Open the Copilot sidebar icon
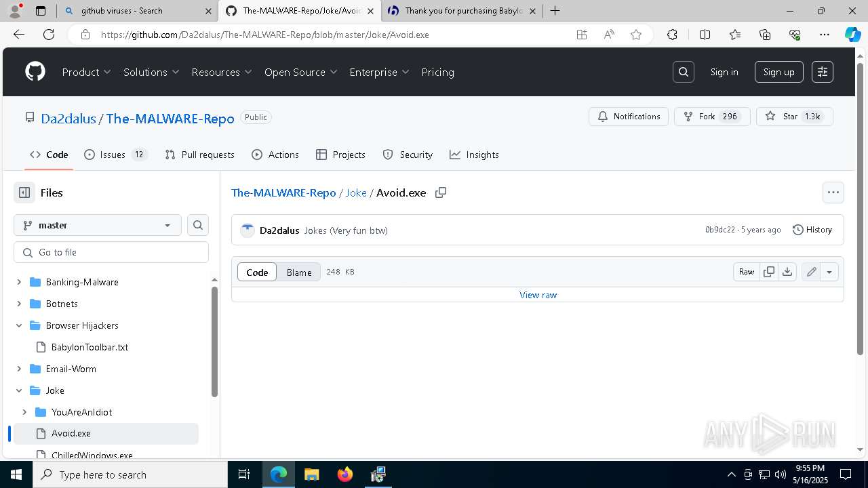This screenshot has height=488, width=868. tap(852, 35)
